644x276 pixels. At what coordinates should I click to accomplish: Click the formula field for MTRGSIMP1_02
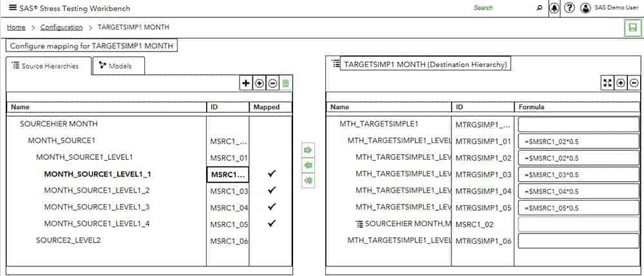point(578,158)
